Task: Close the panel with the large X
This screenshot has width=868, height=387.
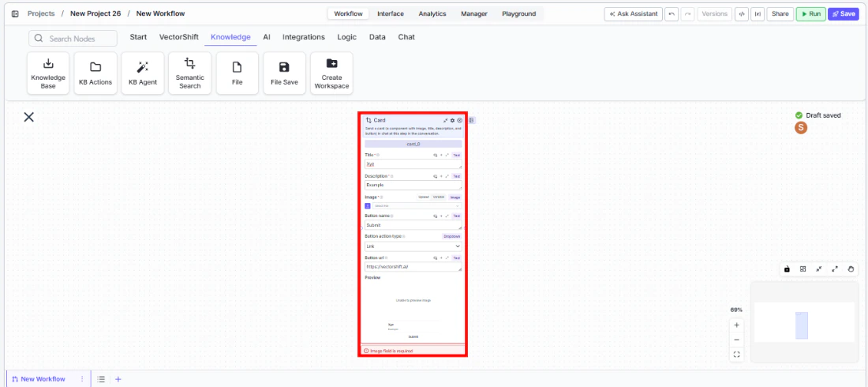Action: click(28, 117)
